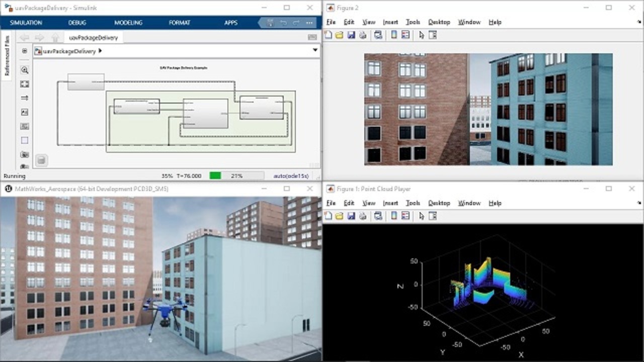Screen dimensions: 644x362
Task: Click Edit Plot arrow in Figure 2 toolbar
Action: coord(422,35)
